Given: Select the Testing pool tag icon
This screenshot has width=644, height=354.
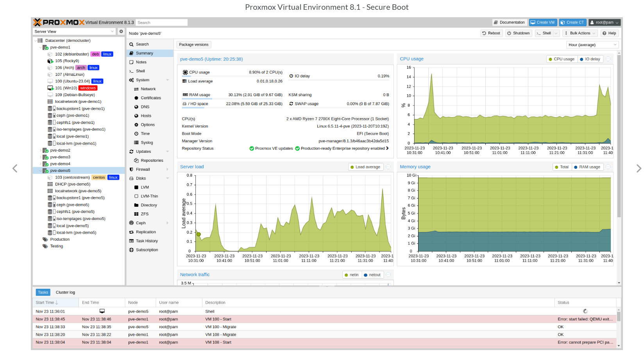Looking at the screenshot, I should [45, 246].
